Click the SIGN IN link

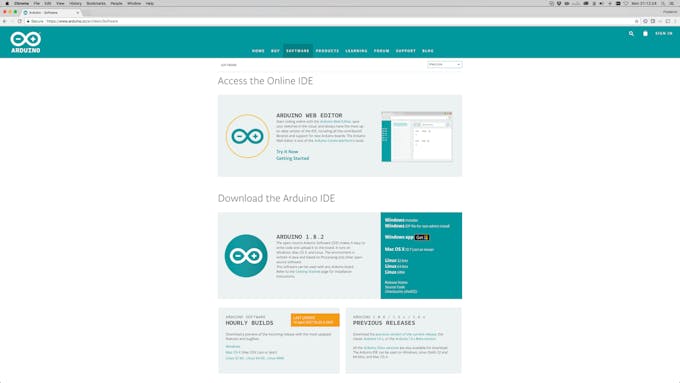[664, 33]
